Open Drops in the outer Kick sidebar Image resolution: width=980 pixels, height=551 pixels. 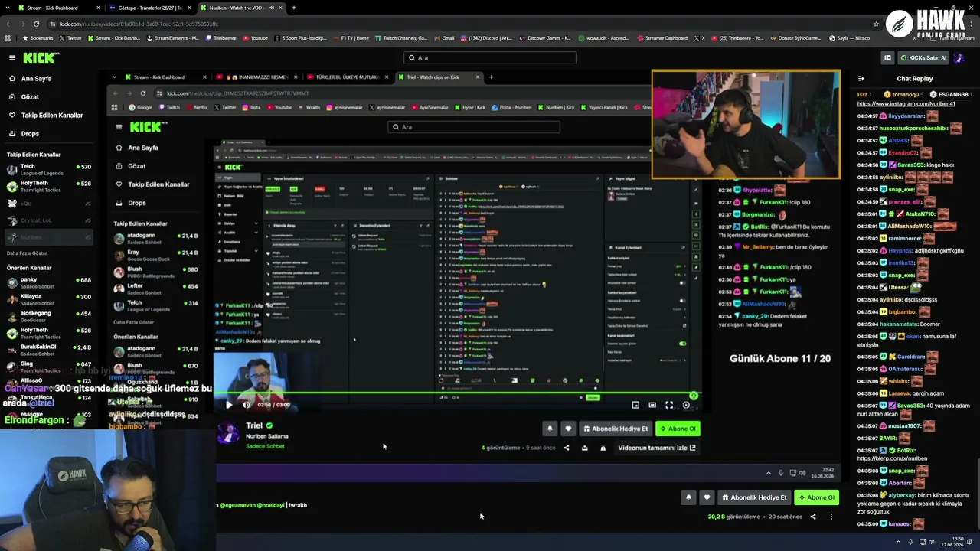pos(30,134)
